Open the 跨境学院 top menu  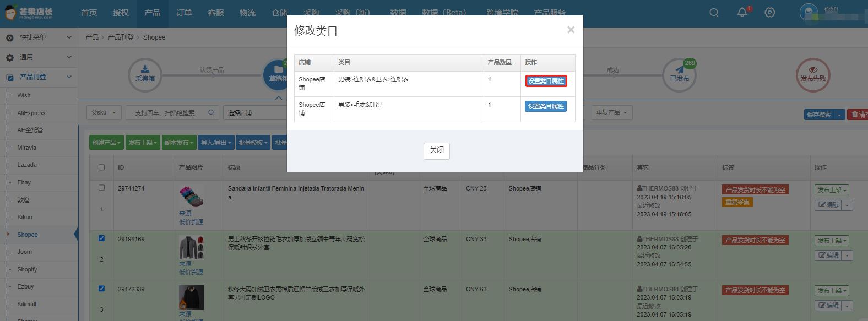(502, 13)
